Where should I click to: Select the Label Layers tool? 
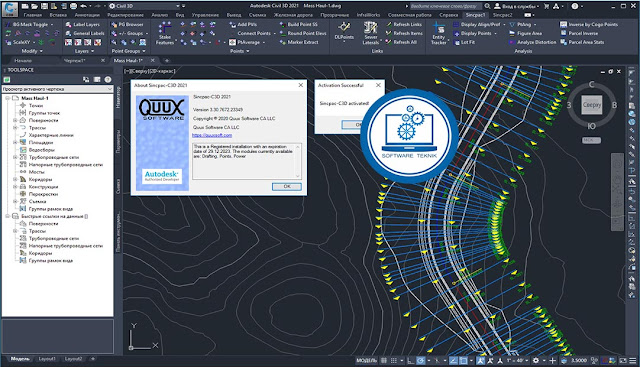(x=82, y=24)
